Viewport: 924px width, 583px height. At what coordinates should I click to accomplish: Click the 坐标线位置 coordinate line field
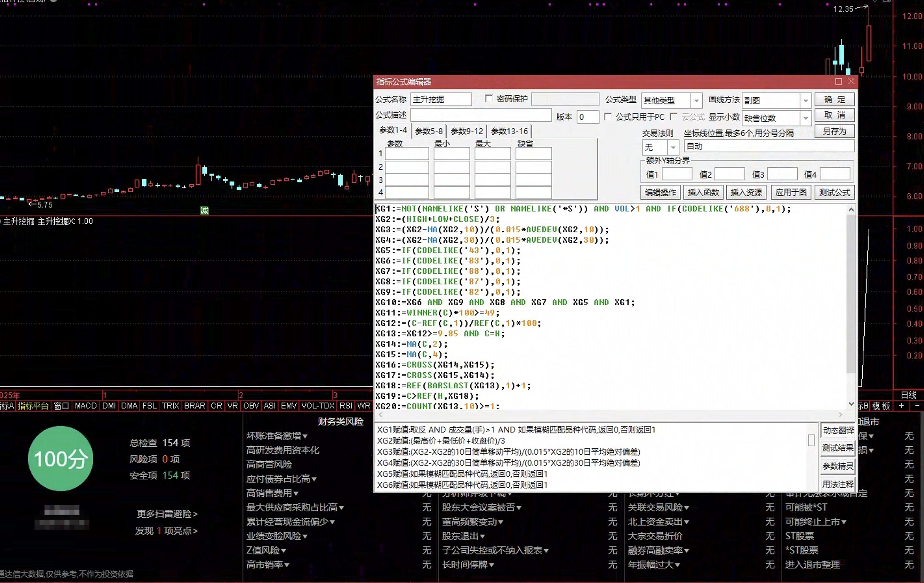769,146
